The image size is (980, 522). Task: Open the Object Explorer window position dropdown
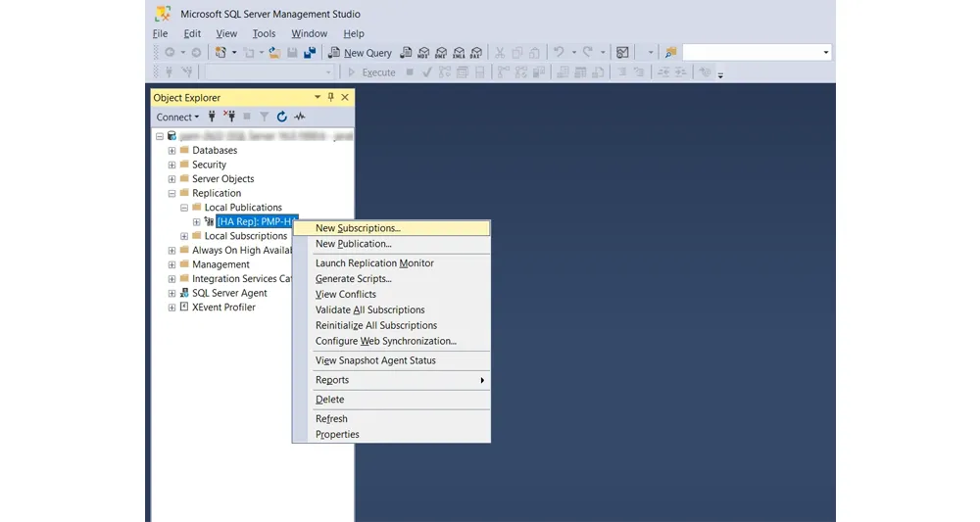click(318, 97)
